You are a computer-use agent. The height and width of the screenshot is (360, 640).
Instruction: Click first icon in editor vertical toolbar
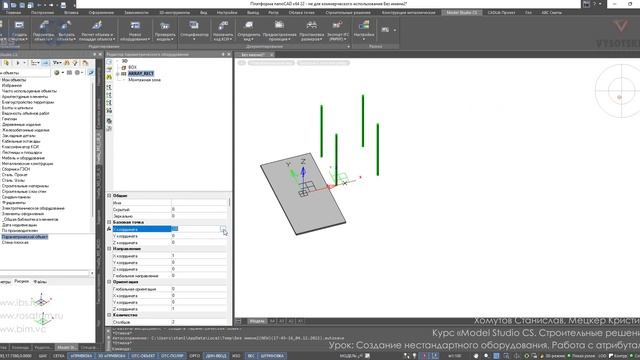coord(109,62)
